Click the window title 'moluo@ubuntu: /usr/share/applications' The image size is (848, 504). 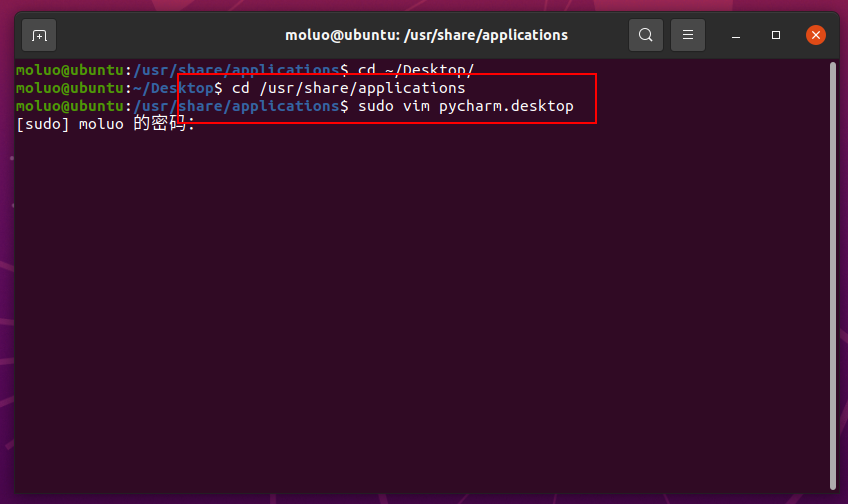pos(426,35)
